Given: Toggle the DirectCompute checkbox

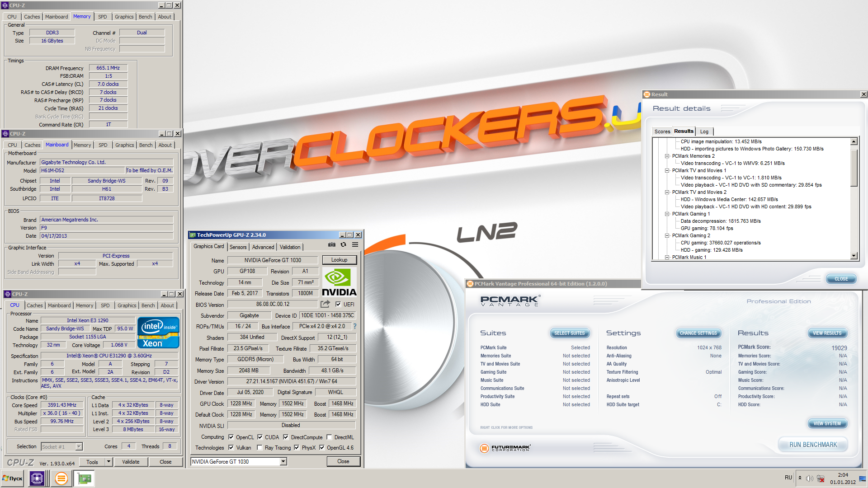Looking at the screenshot, I should tap(286, 437).
